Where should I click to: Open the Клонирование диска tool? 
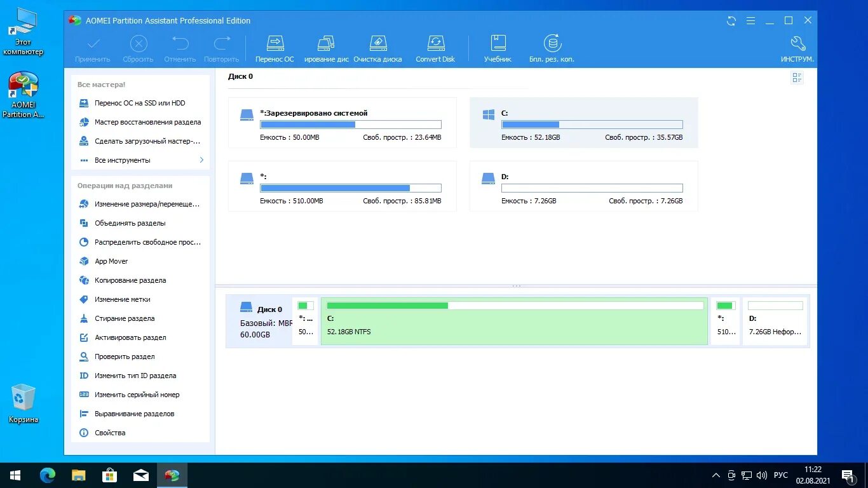(x=325, y=48)
